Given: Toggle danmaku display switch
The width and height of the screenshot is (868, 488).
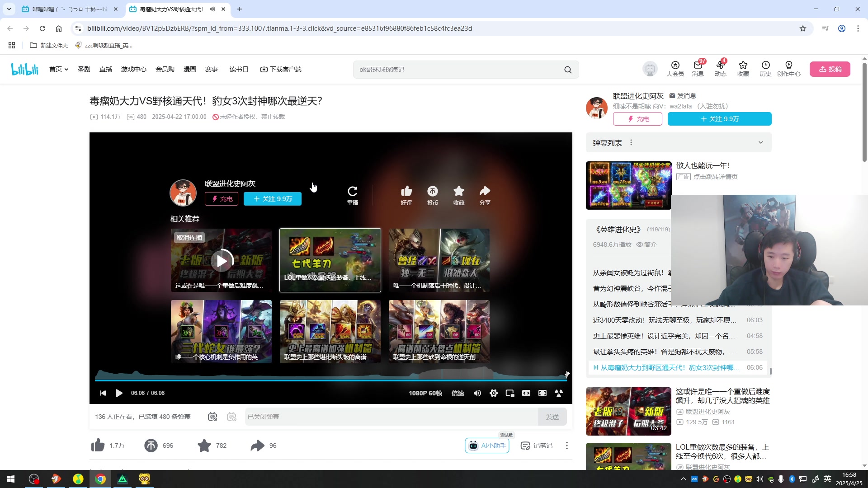Looking at the screenshot, I should click(x=212, y=417).
